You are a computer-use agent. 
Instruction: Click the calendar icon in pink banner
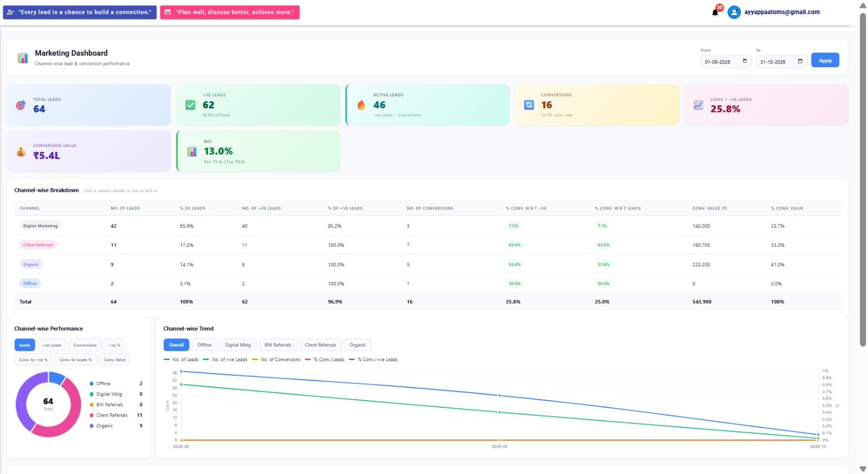pyautogui.click(x=168, y=12)
